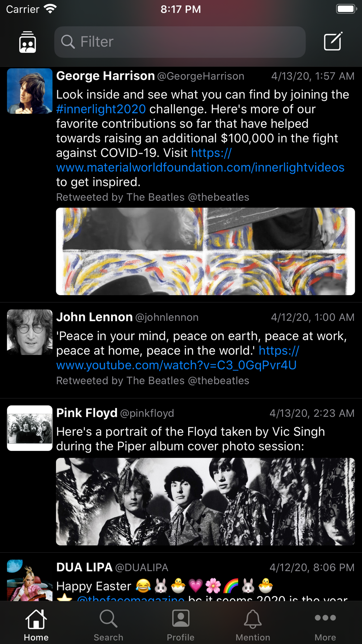362x644 pixels.
Task: View the colorful painted image in George Harrison's tweet
Action: point(205,251)
